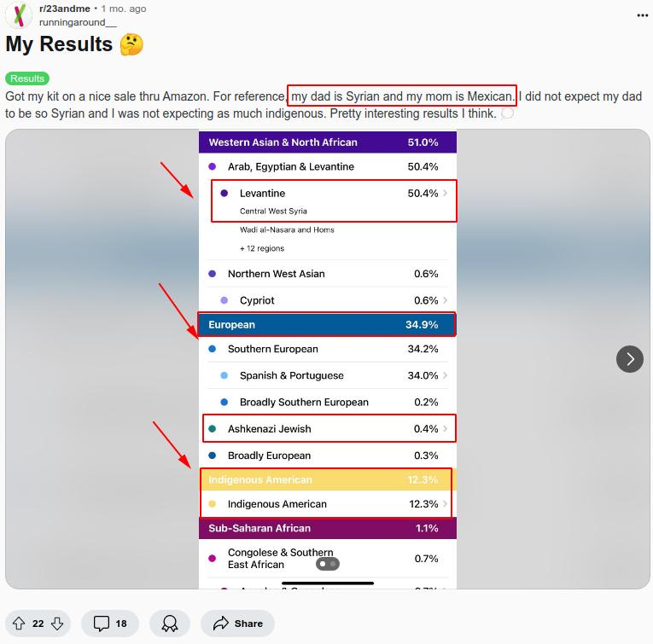Screen dimensions: 653x644
Task: Open runningaround__ user profile
Action: pyautogui.click(x=78, y=22)
